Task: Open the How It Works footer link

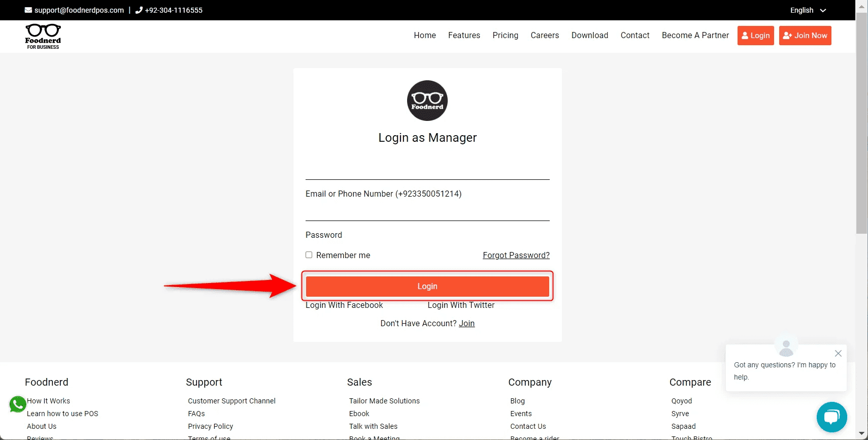Action: click(x=48, y=401)
